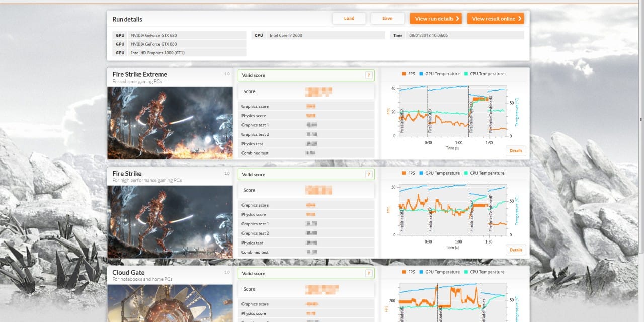Click the blue GPU Temperature legend swatch in Fire Strike chart

coord(420,173)
